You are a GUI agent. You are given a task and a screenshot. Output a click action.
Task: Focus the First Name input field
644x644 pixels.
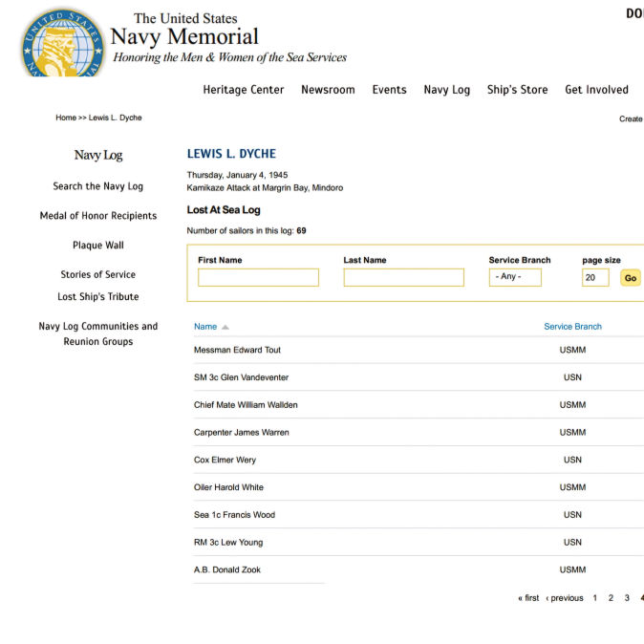(258, 278)
